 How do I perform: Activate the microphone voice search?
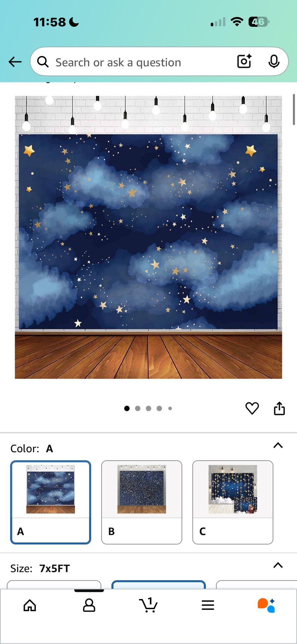coord(274,61)
